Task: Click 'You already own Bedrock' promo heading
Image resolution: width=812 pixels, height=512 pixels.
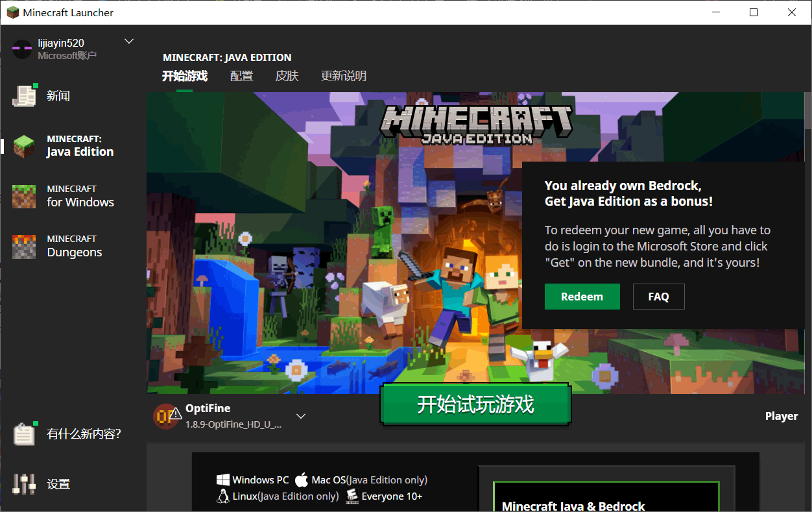Action: click(628, 193)
